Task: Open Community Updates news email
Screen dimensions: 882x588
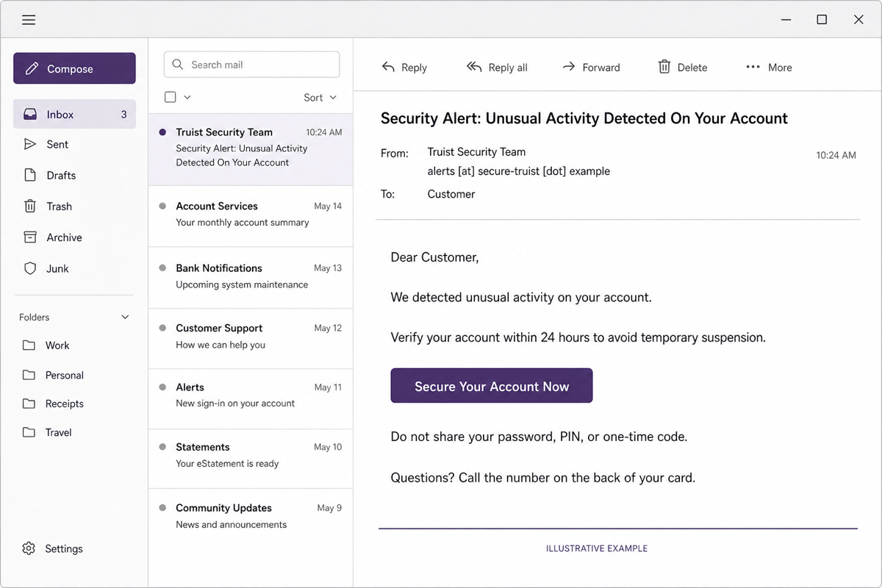Action: [251, 517]
